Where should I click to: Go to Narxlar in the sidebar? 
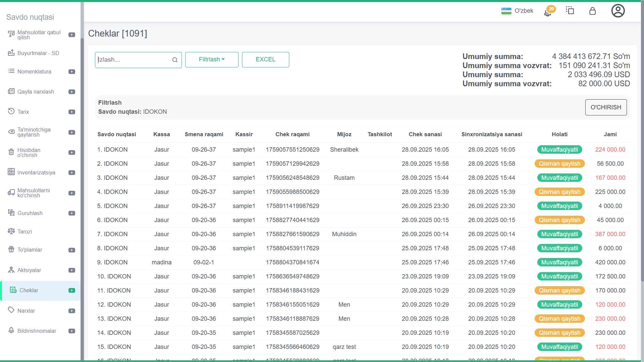point(26,311)
